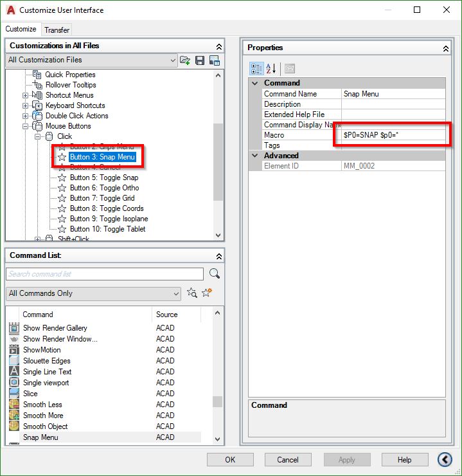The image size is (462, 476).
Task: Select Button 9: Toggle Isoplane
Action: tap(109, 219)
